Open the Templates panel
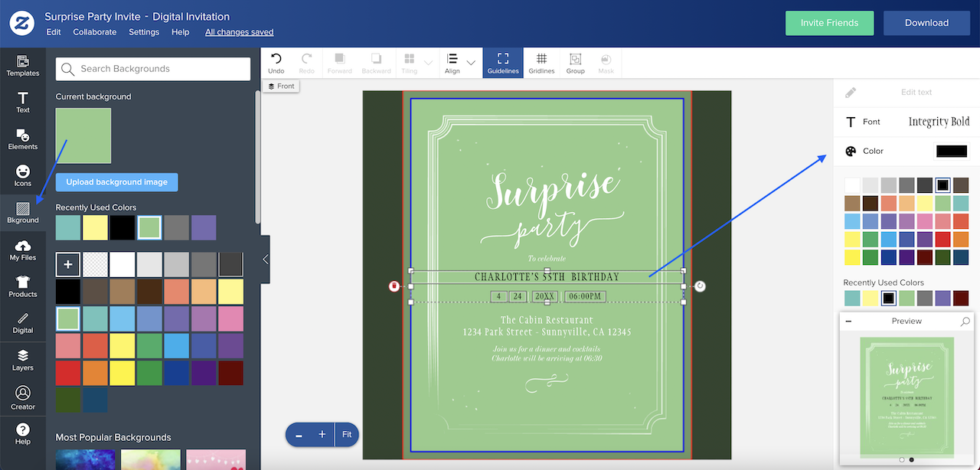 (23, 66)
